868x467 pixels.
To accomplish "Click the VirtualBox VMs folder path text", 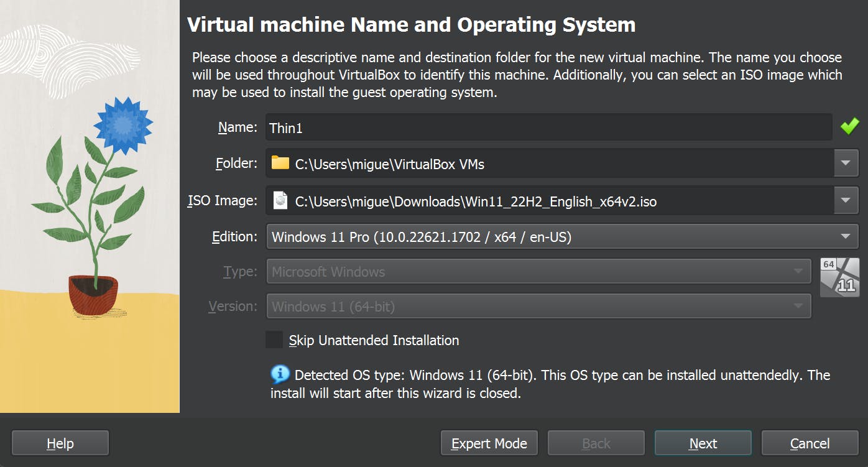I will click(x=389, y=165).
